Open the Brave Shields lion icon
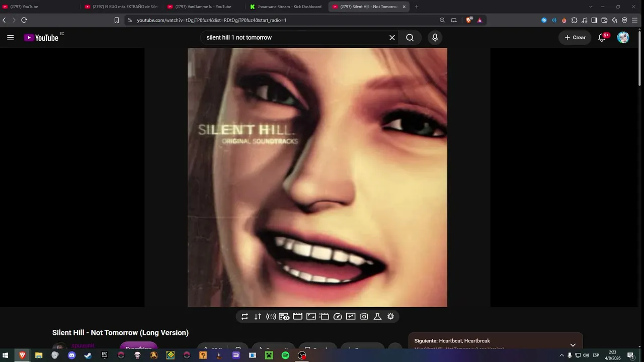 coord(469,20)
